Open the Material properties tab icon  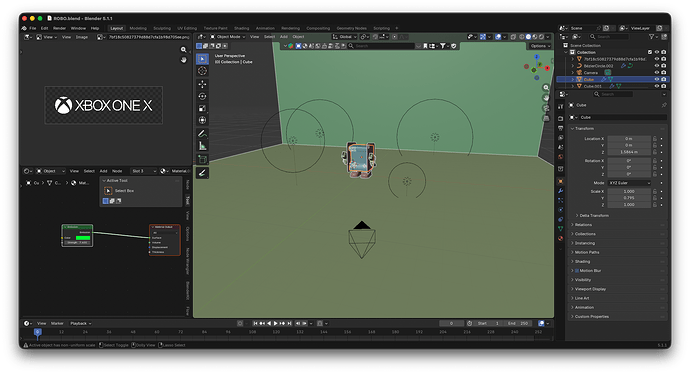[561, 238]
